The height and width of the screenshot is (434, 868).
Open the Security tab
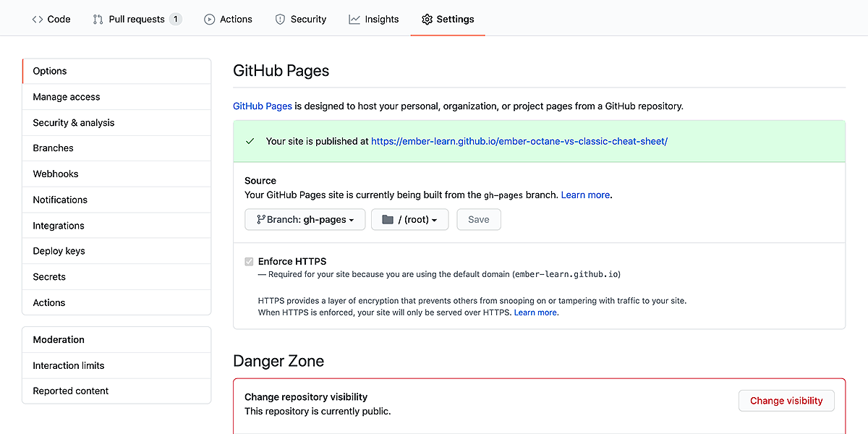[x=300, y=19]
